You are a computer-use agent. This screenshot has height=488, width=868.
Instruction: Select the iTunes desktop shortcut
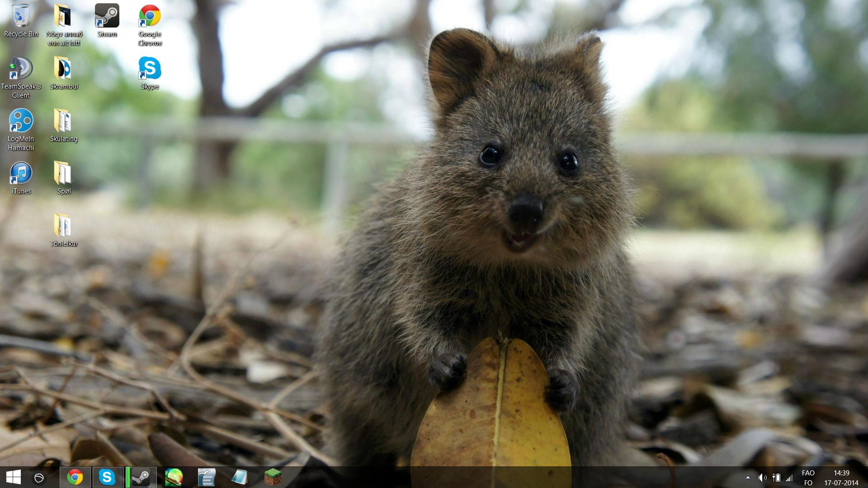pos(21,178)
